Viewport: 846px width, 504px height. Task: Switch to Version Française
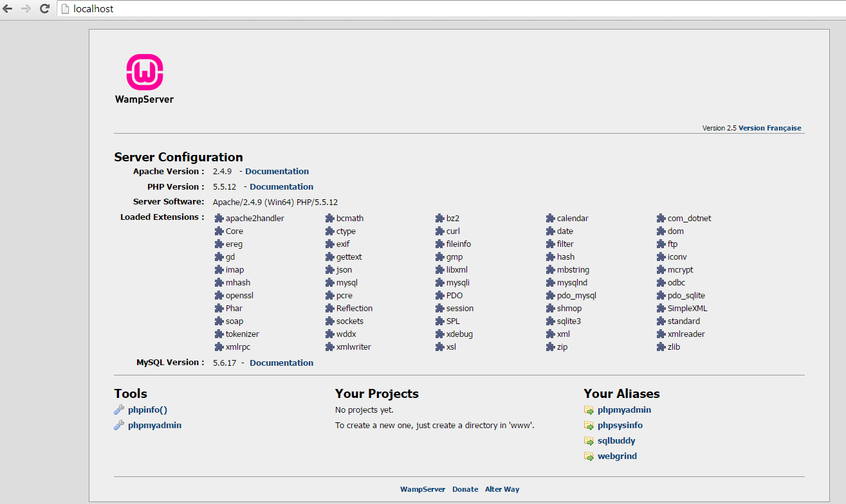coord(769,128)
